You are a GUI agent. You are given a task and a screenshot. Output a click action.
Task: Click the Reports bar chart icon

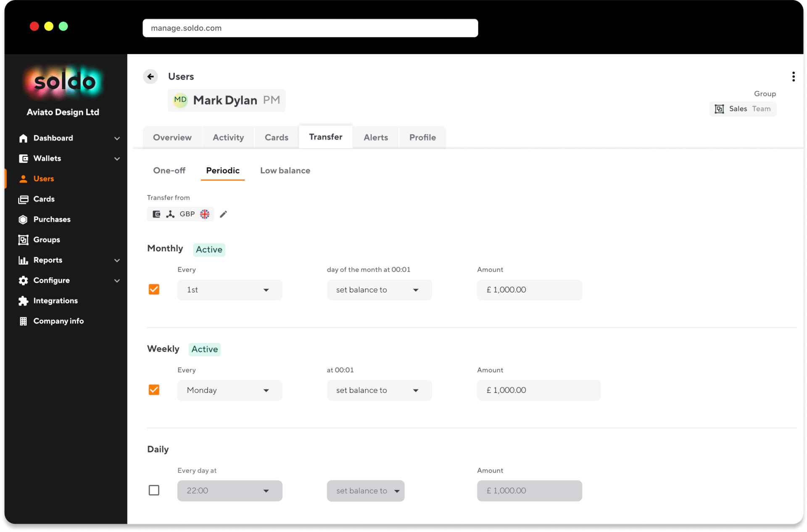[23, 260]
